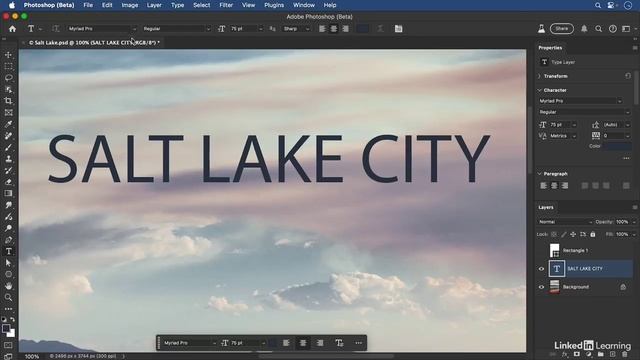Open the Type menu

pyautogui.click(x=178, y=5)
